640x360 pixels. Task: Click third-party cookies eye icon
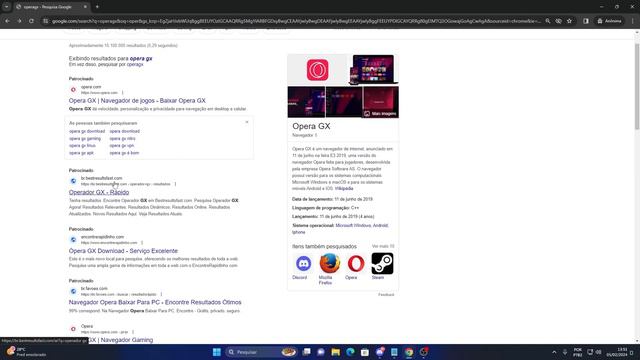tap(558, 21)
